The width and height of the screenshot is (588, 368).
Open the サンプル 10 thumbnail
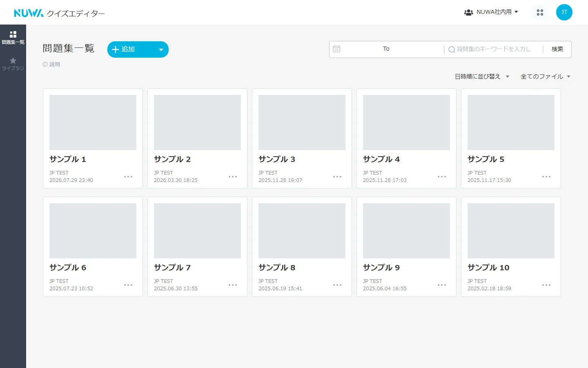click(511, 231)
